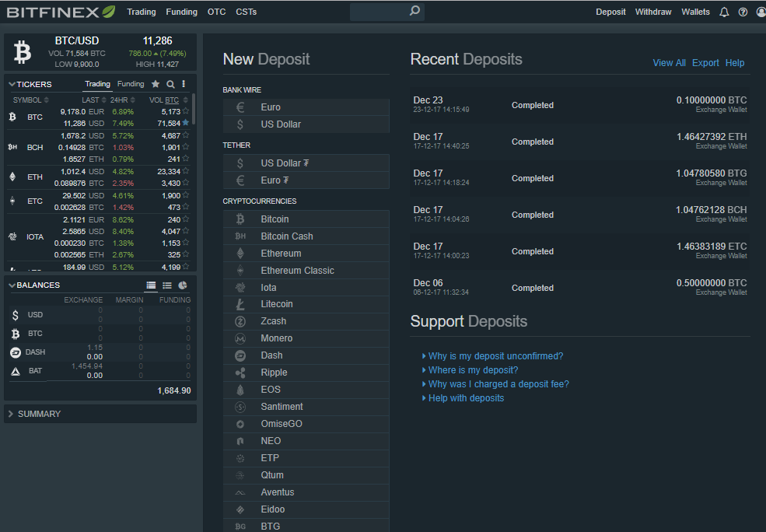Unfavorite the BTC USD ticker star
This screenshot has height=532, width=766.
(x=186, y=123)
